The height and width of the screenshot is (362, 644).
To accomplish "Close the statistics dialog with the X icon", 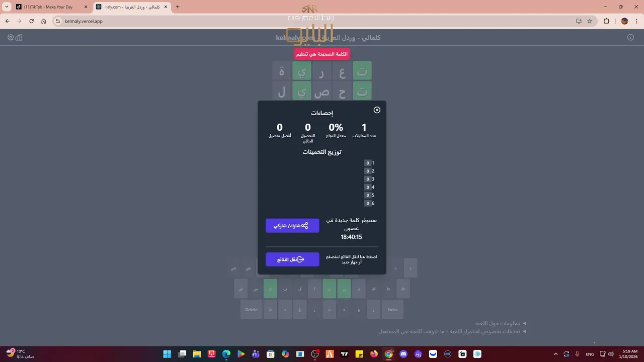I will [x=377, y=110].
